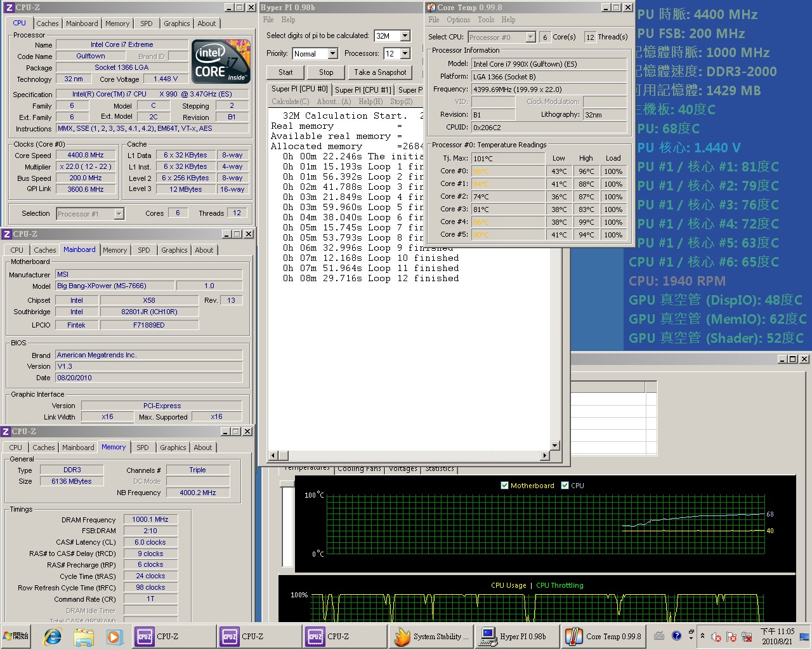Screen dimensions: 812x650
Task: Click the blue help icon in tray
Action: pos(676,635)
